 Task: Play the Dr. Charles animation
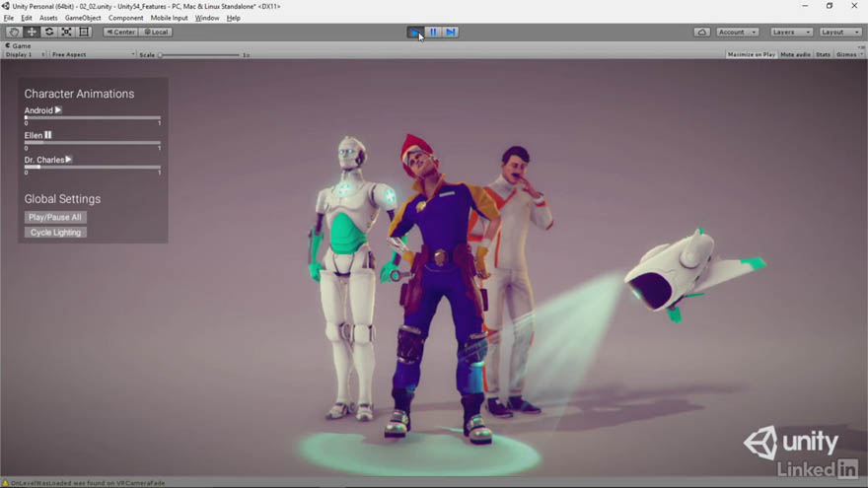point(69,160)
